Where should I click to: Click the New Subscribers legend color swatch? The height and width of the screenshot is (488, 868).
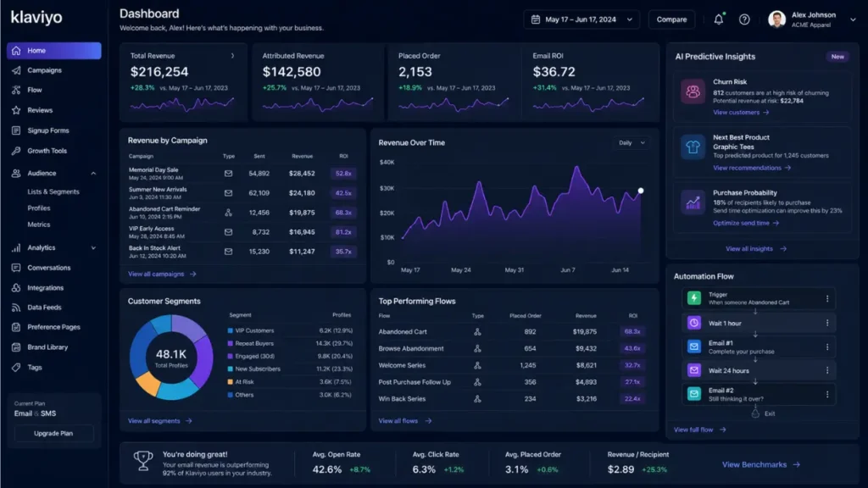tap(231, 369)
